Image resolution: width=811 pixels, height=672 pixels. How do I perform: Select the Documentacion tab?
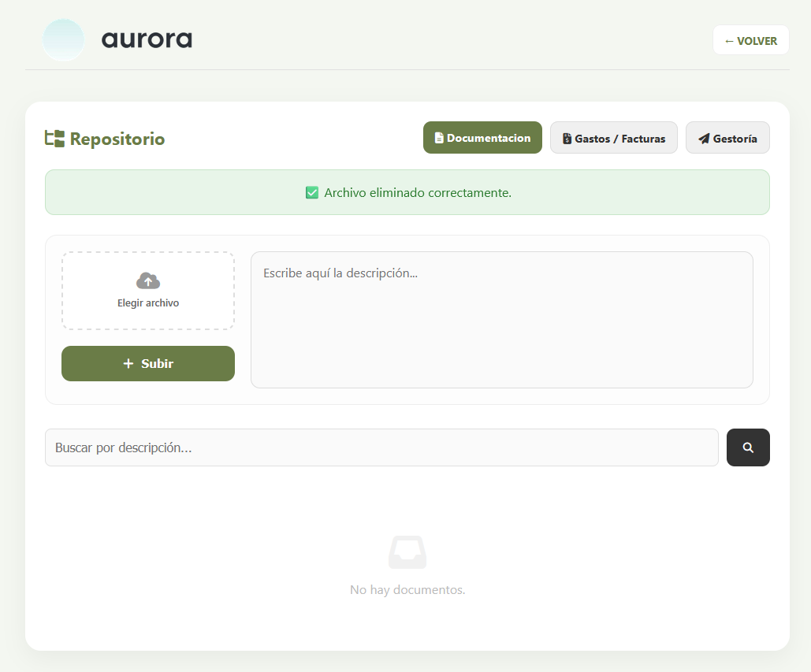pyautogui.click(x=482, y=137)
